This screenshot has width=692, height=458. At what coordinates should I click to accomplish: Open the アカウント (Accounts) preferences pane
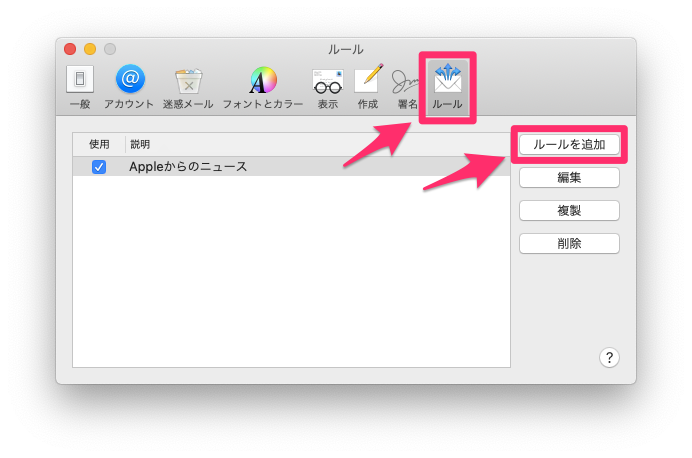(129, 87)
